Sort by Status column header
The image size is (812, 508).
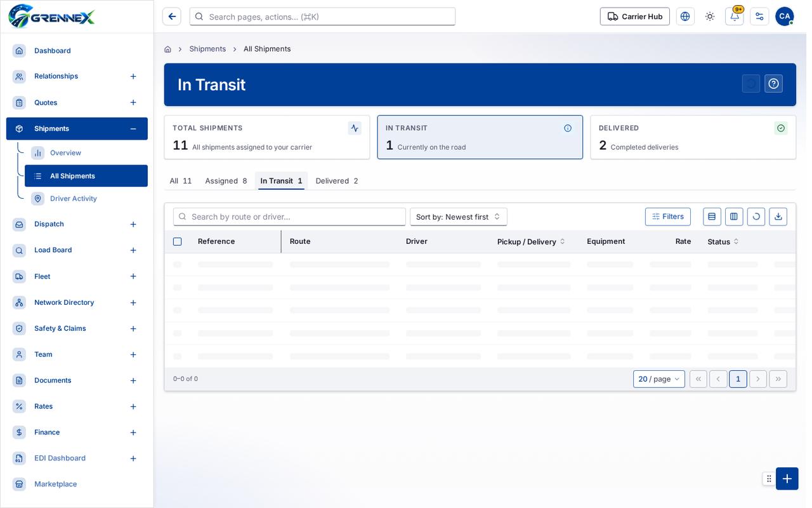pyautogui.click(x=723, y=242)
